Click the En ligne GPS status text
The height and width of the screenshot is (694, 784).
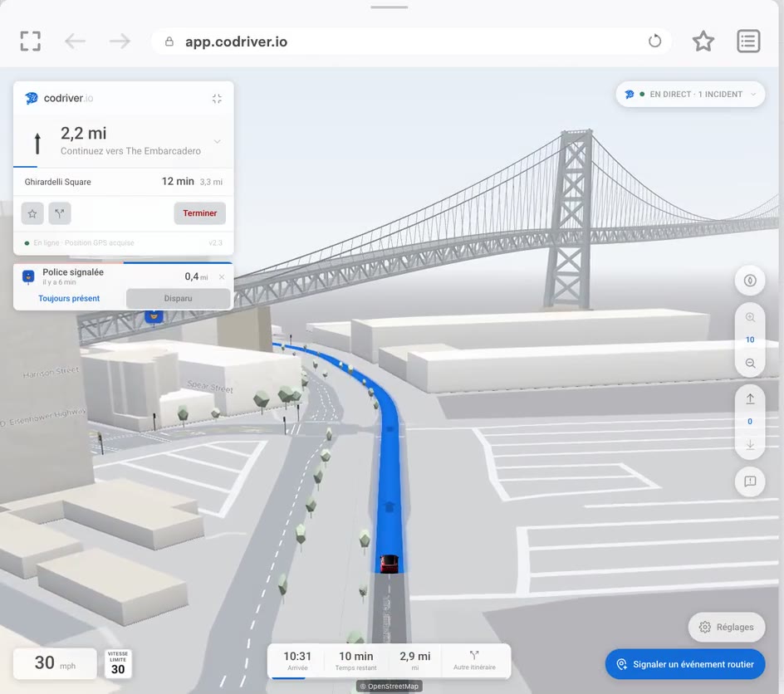[84, 243]
